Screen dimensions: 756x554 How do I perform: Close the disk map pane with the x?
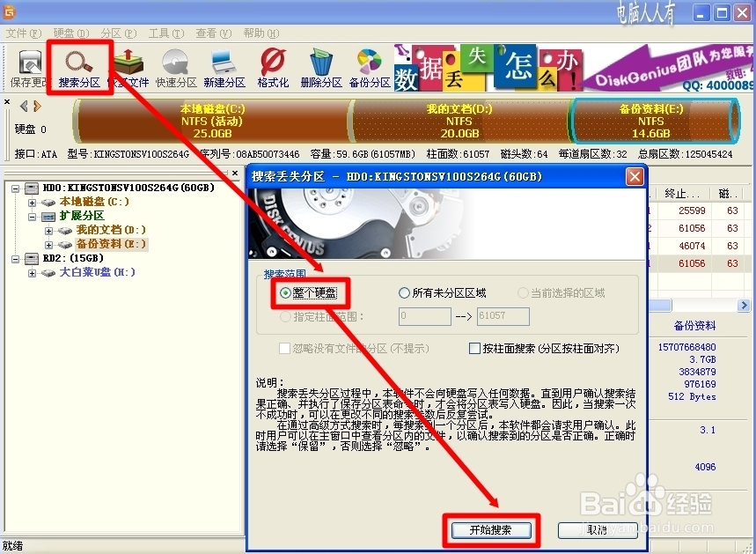coord(7,102)
